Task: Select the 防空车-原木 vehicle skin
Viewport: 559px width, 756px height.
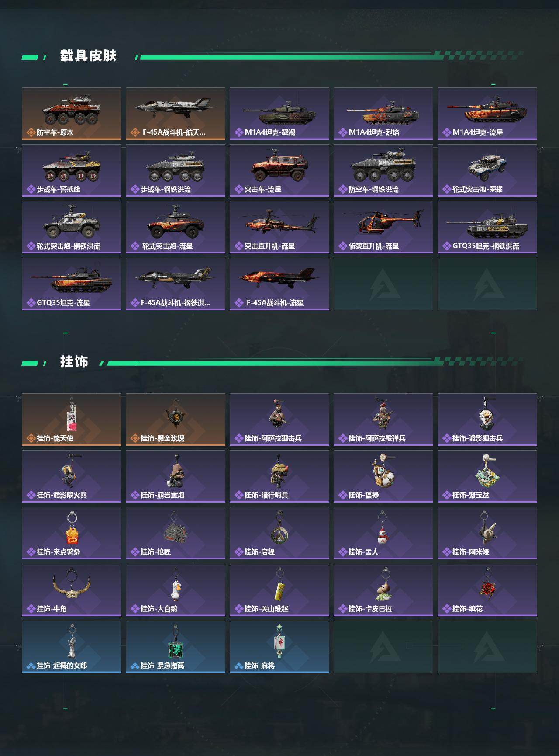Action: pyautogui.click(x=72, y=114)
